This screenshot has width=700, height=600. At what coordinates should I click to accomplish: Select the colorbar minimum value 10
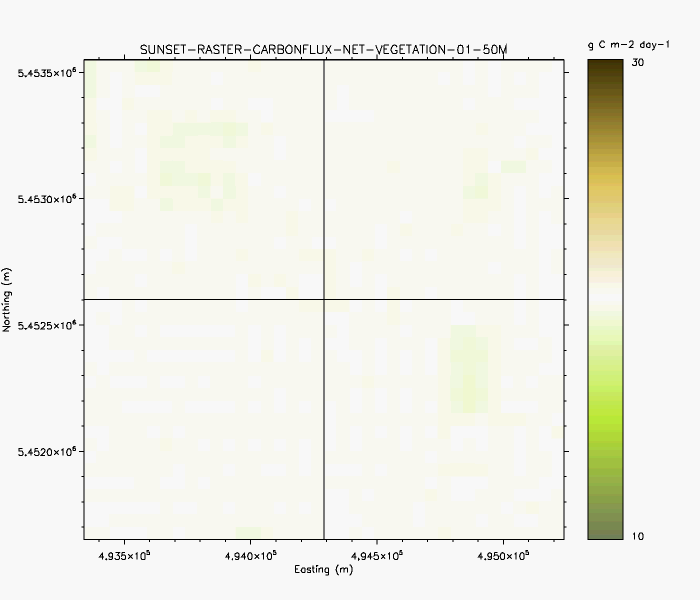pyautogui.click(x=635, y=537)
